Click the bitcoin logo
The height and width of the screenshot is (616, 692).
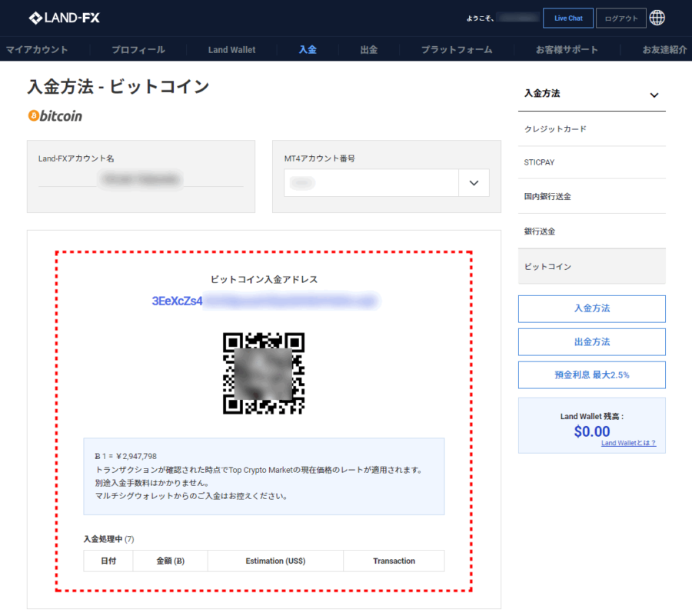click(55, 116)
